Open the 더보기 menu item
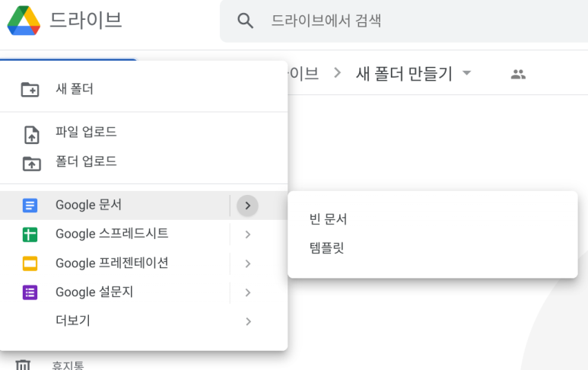Screen dimensions: 588x370 click(144, 321)
